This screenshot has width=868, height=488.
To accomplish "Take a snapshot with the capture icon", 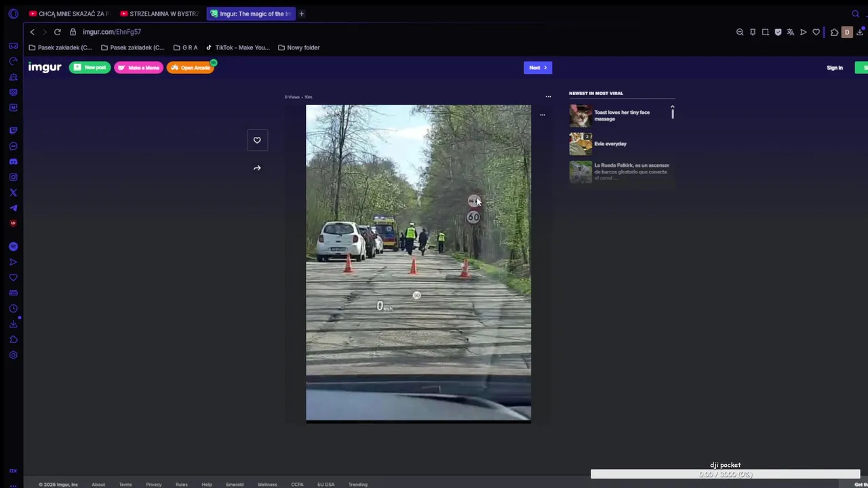I will [x=766, y=32].
